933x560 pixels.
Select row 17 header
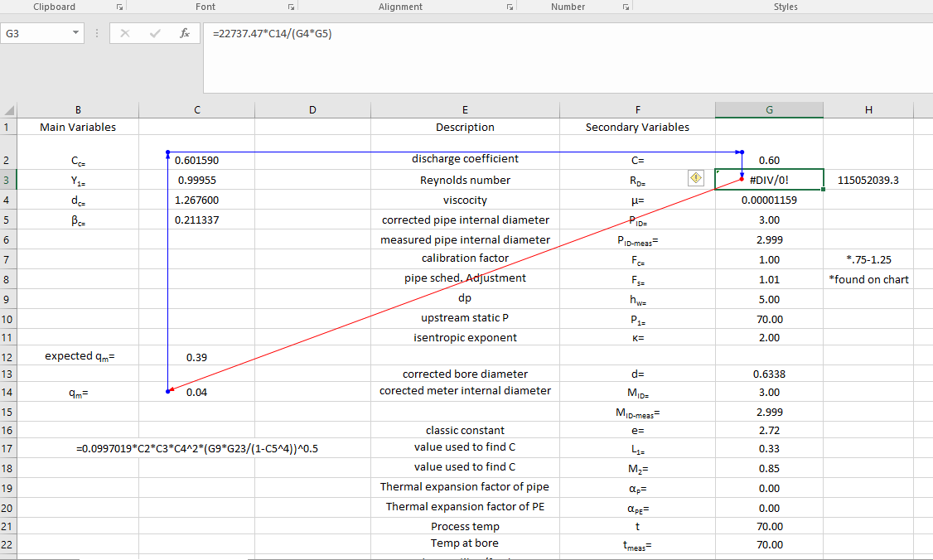7,449
